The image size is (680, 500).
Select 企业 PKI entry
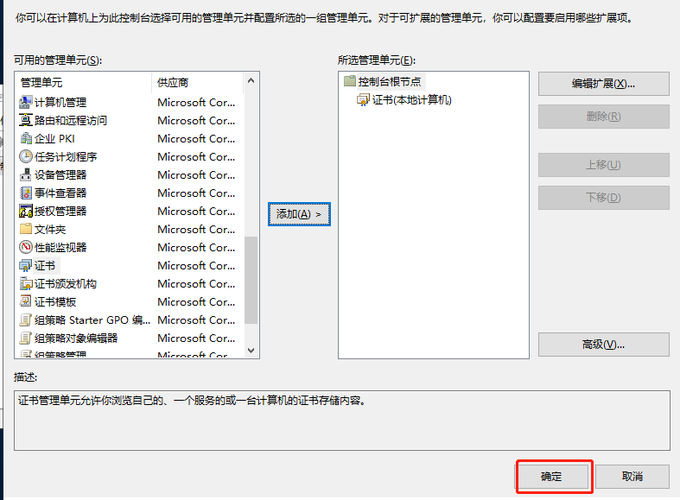click(55, 138)
